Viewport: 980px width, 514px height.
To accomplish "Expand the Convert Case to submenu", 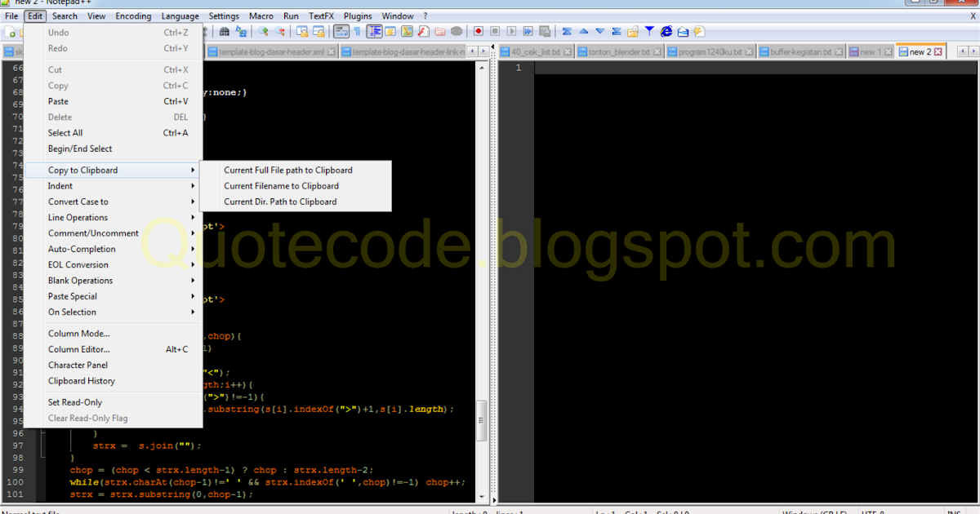I will click(x=113, y=202).
